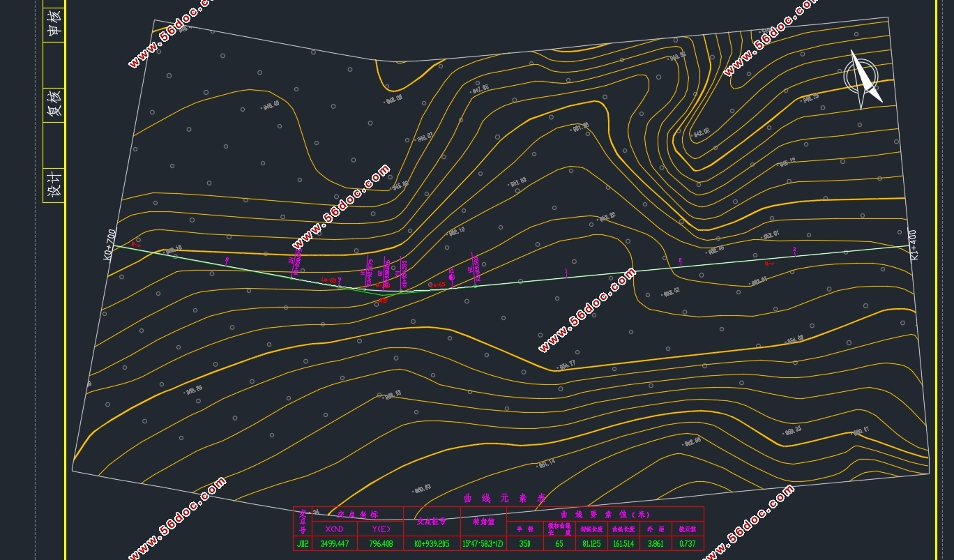
Task: Click the correction value 0.737 cell
Action: pos(687,543)
